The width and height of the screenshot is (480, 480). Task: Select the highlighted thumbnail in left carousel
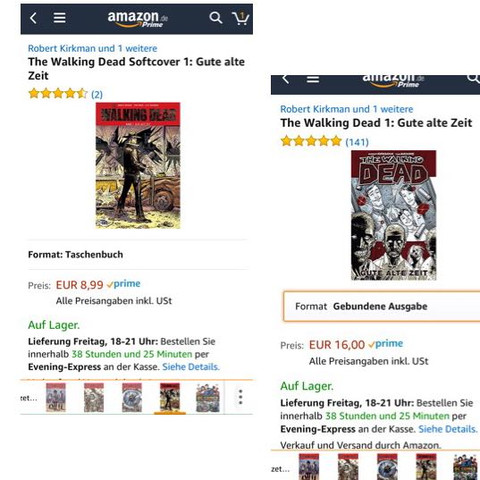pyautogui.click(x=170, y=397)
